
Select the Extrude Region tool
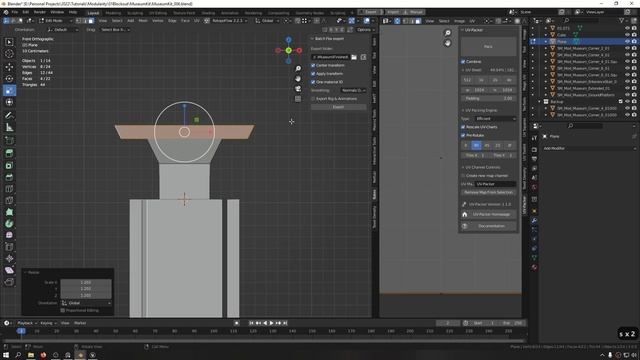point(9,153)
